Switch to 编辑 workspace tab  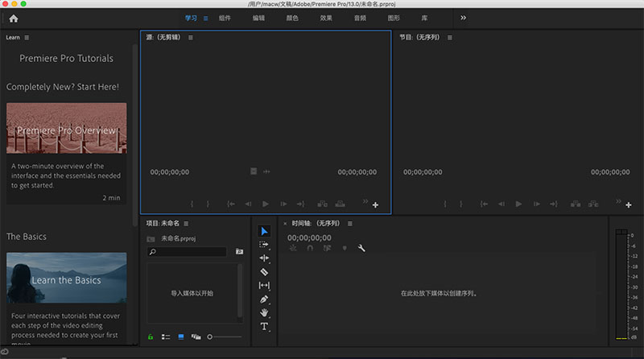click(x=258, y=18)
